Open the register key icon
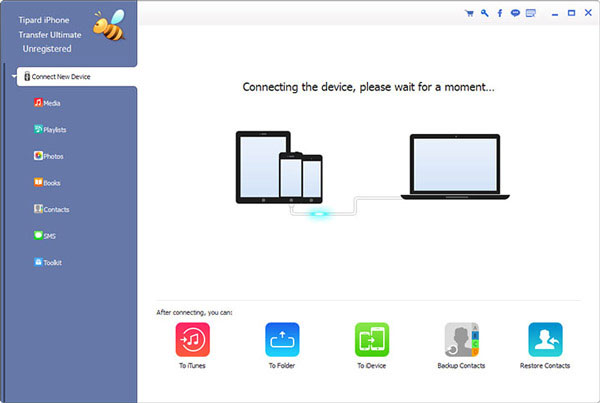600x403 pixels. point(484,14)
